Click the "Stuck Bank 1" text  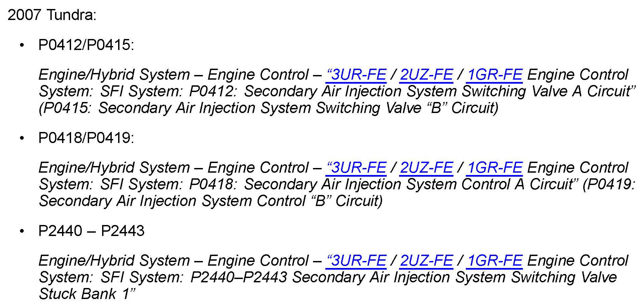[x=87, y=294]
